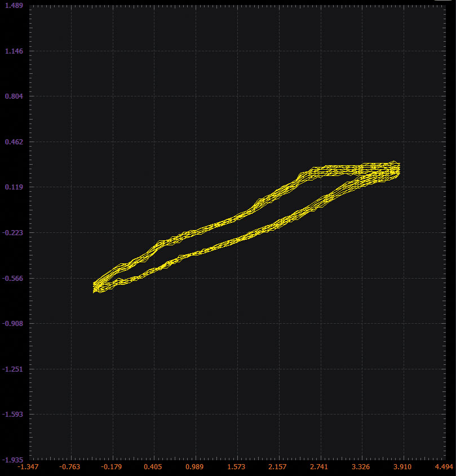Select the 0.462 Y-axis tick label
The image size is (456, 476).
coord(14,142)
